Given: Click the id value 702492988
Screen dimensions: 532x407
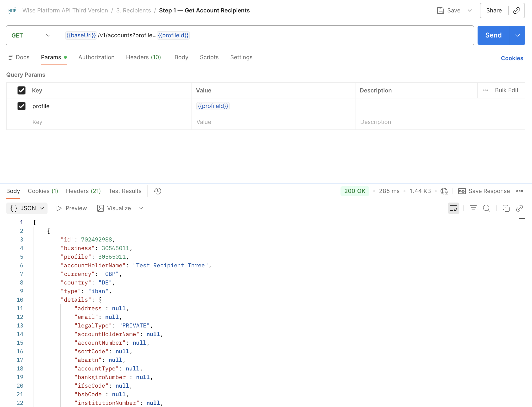Looking at the screenshot, I should coord(96,239).
